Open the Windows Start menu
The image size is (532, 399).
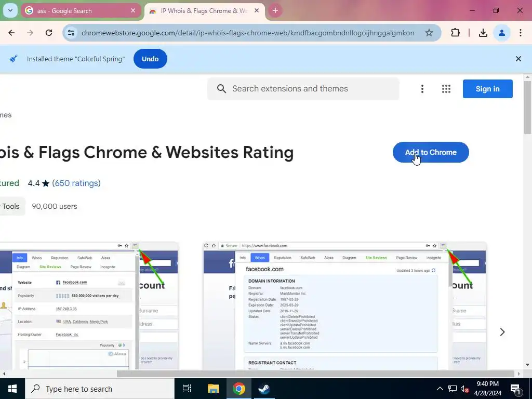click(12, 389)
